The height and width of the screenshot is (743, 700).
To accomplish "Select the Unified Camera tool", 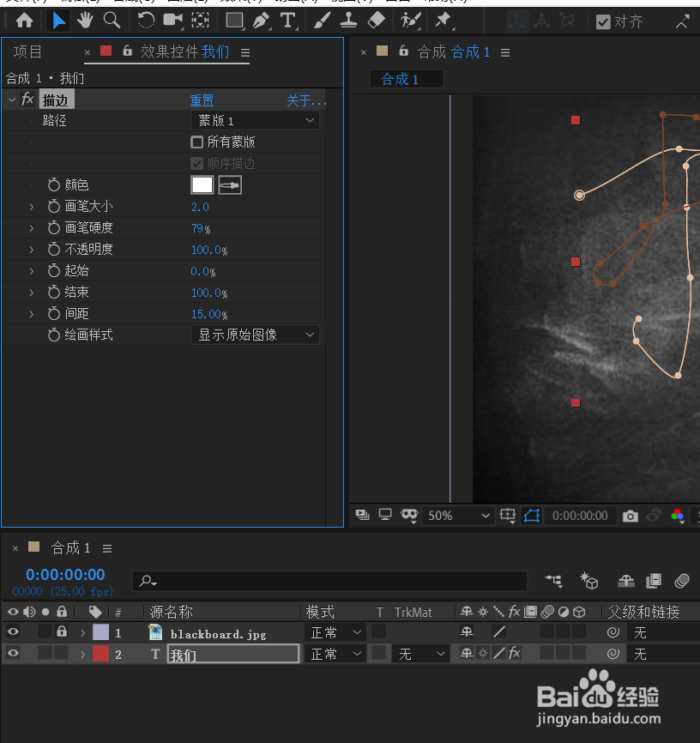I will point(172,21).
